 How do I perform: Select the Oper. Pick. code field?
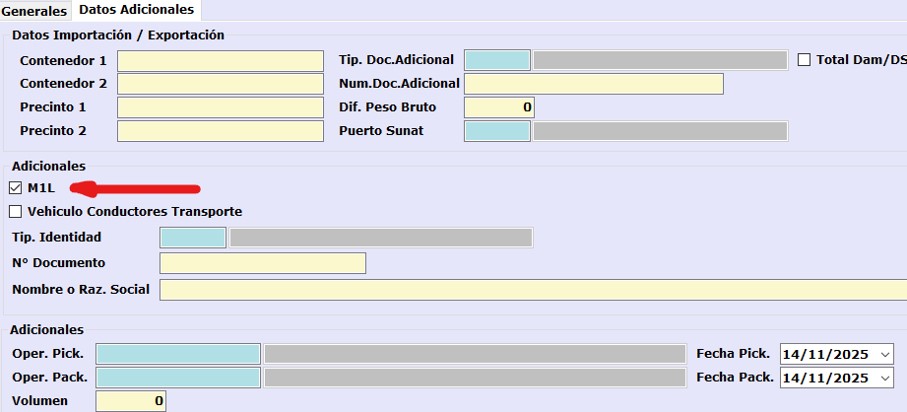178,354
